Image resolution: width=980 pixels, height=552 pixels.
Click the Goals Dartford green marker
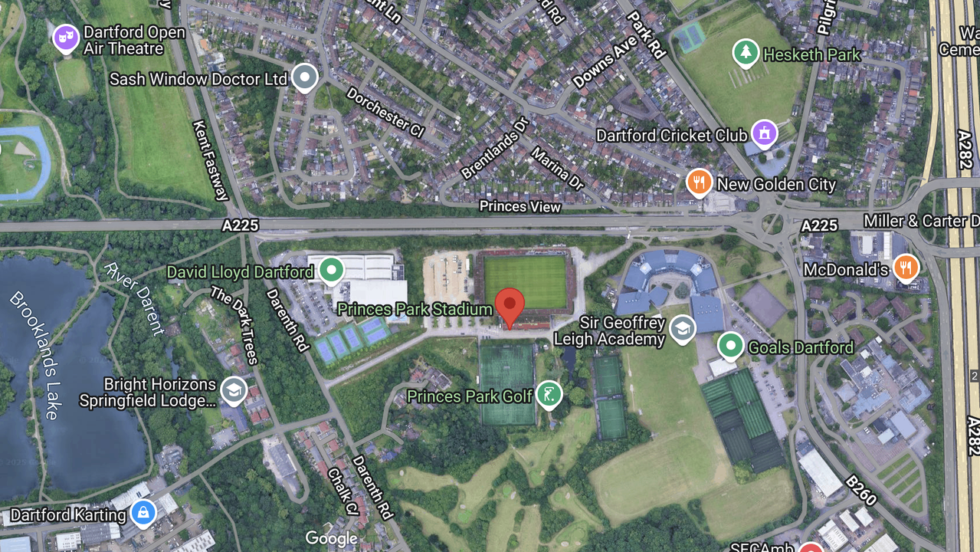(731, 346)
